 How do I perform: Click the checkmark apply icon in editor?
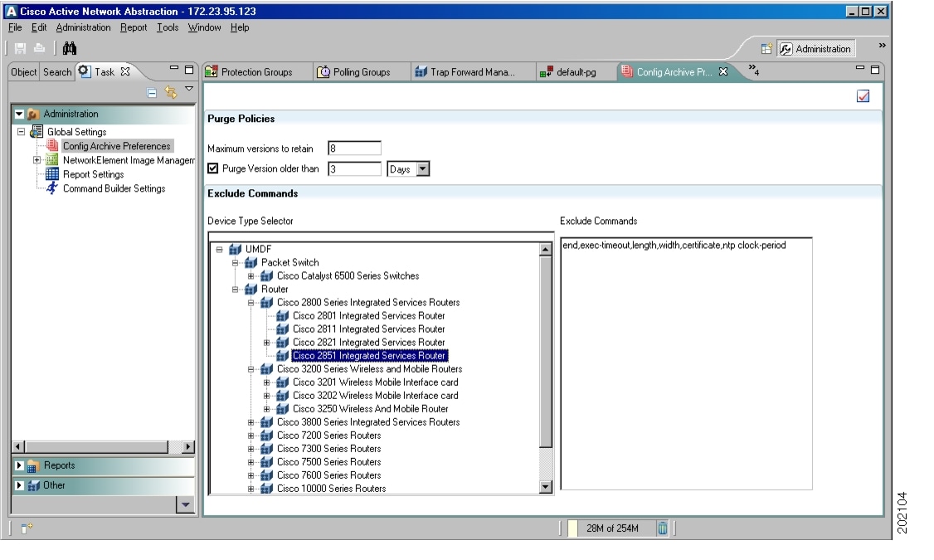(863, 96)
